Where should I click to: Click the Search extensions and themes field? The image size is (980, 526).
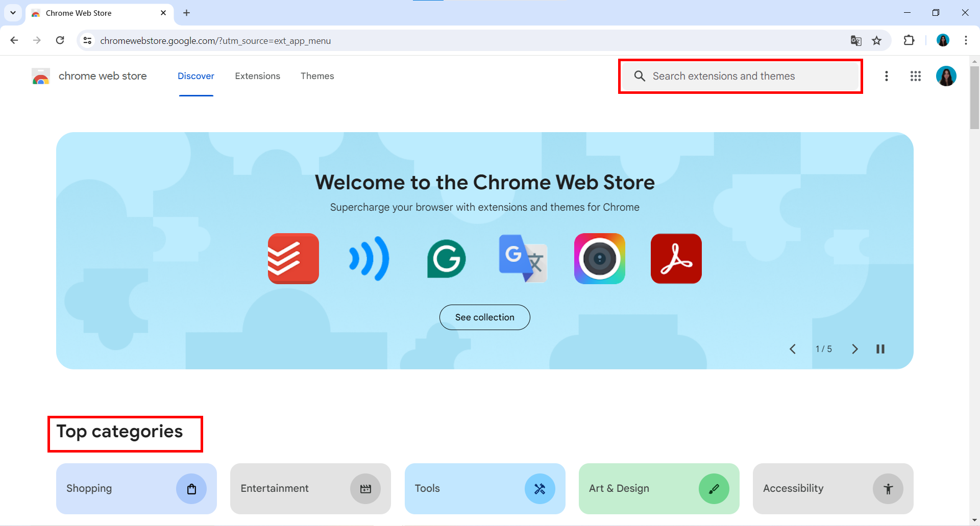(741, 76)
